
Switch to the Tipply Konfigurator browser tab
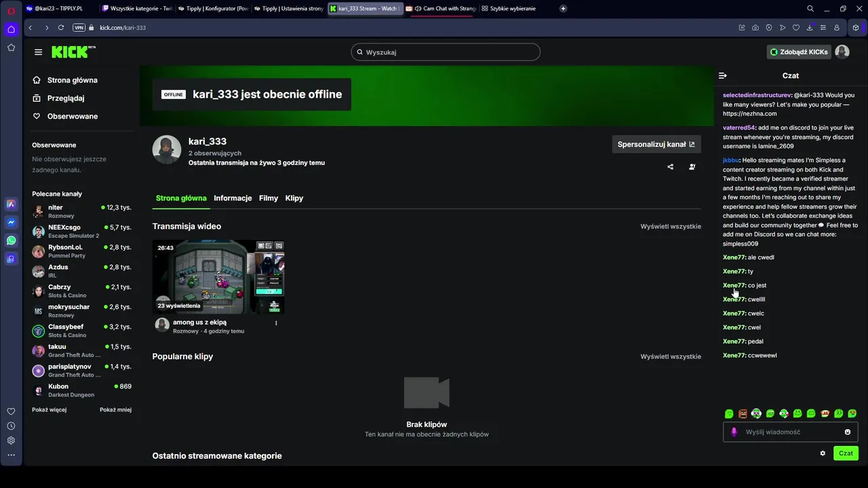(213, 9)
